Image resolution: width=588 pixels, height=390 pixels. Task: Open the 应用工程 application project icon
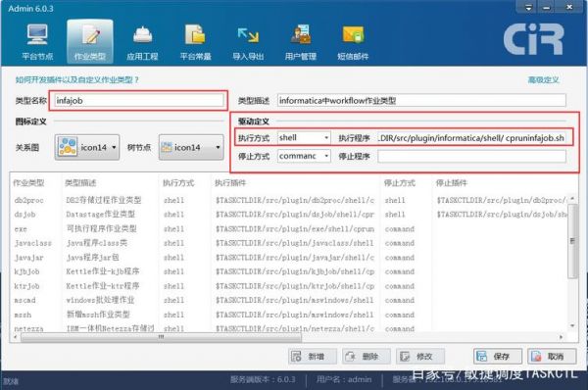pos(142,41)
